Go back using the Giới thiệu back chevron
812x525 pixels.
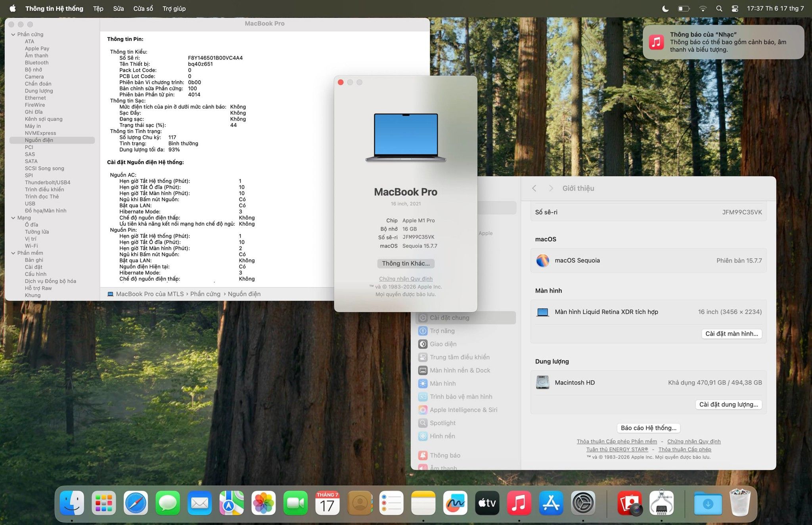point(534,188)
